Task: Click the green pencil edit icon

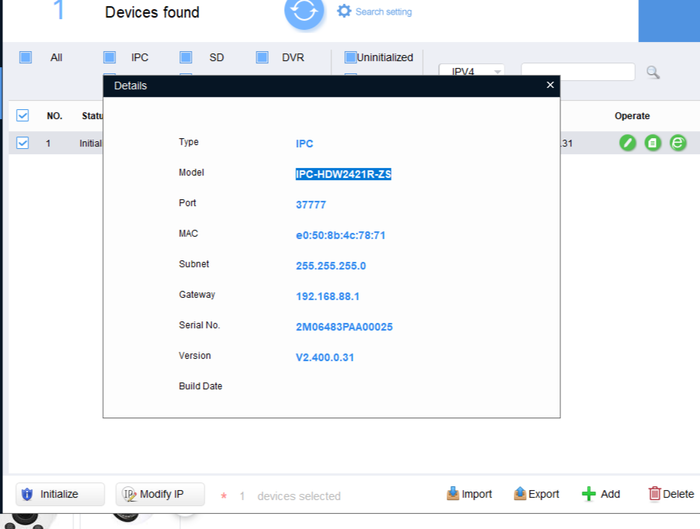Action: tap(628, 143)
